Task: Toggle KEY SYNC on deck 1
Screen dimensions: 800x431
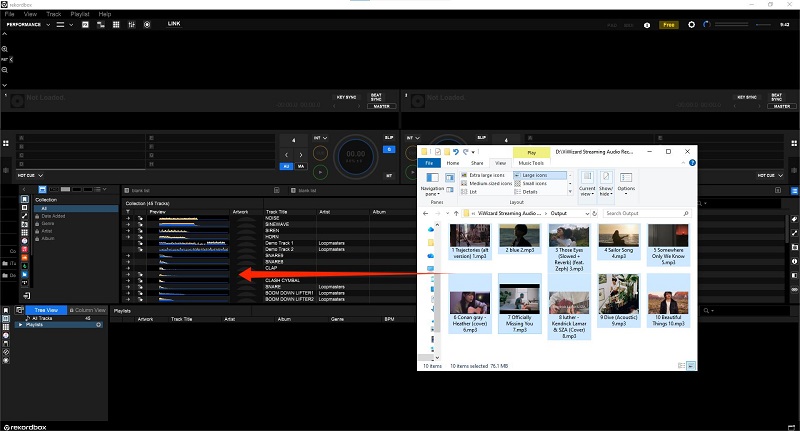Action: pos(346,97)
